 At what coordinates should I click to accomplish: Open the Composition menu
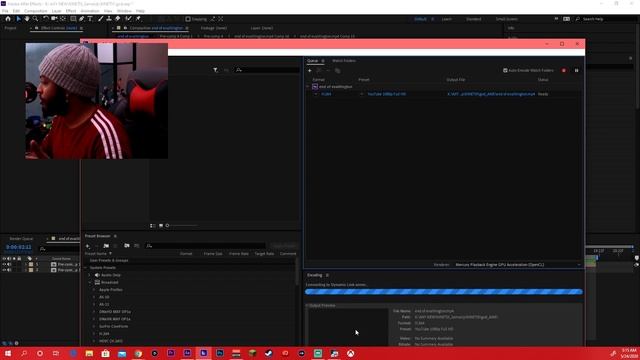tap(36, 11)
